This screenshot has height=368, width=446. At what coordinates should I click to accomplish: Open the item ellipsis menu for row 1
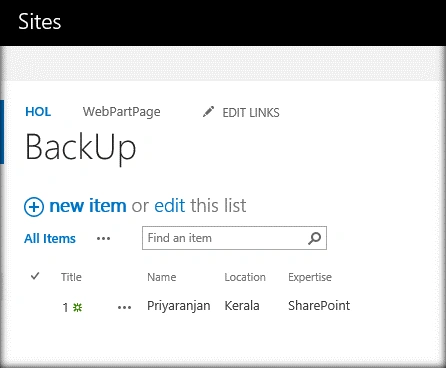[124, 307]
